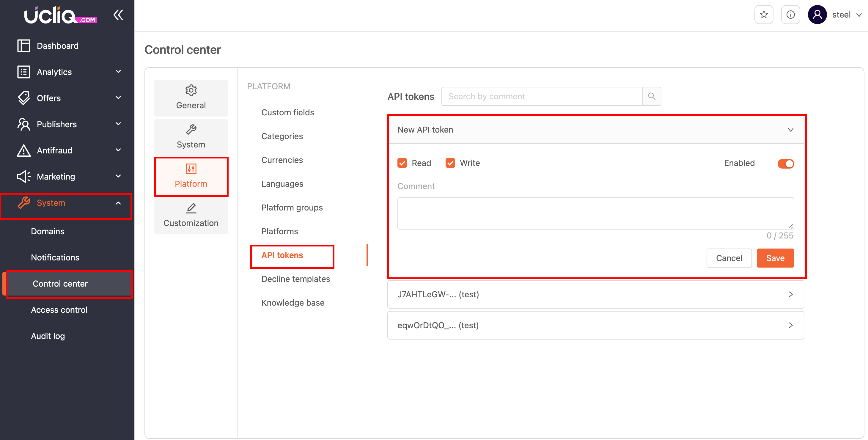
Task: Go to Audit log page
Action: click(48, 336)
